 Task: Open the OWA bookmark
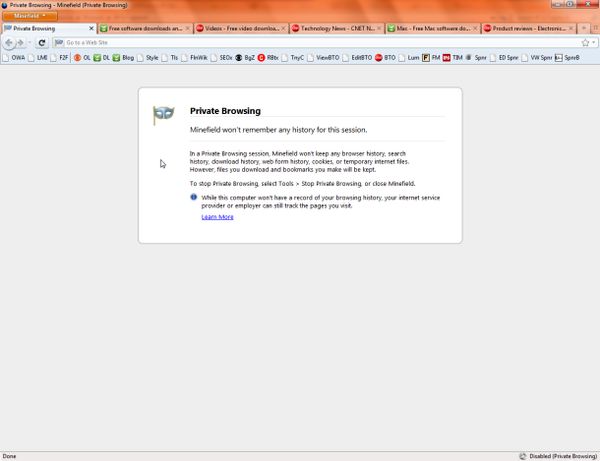pos(14,58)
